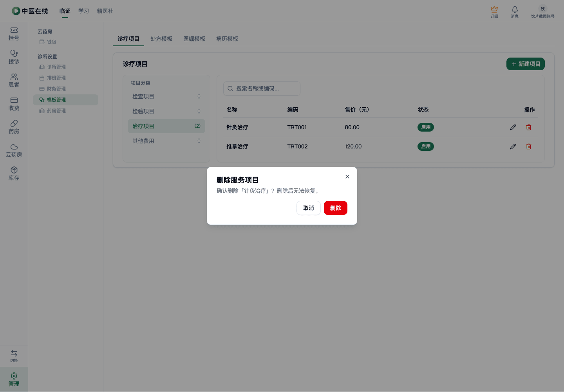Open 排班管理 in settings menu
The image size is (564, 392).
[x=65, y=78]
